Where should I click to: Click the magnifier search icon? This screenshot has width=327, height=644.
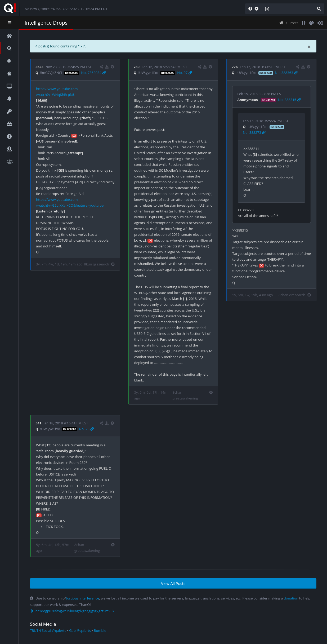tap(319, 9)
